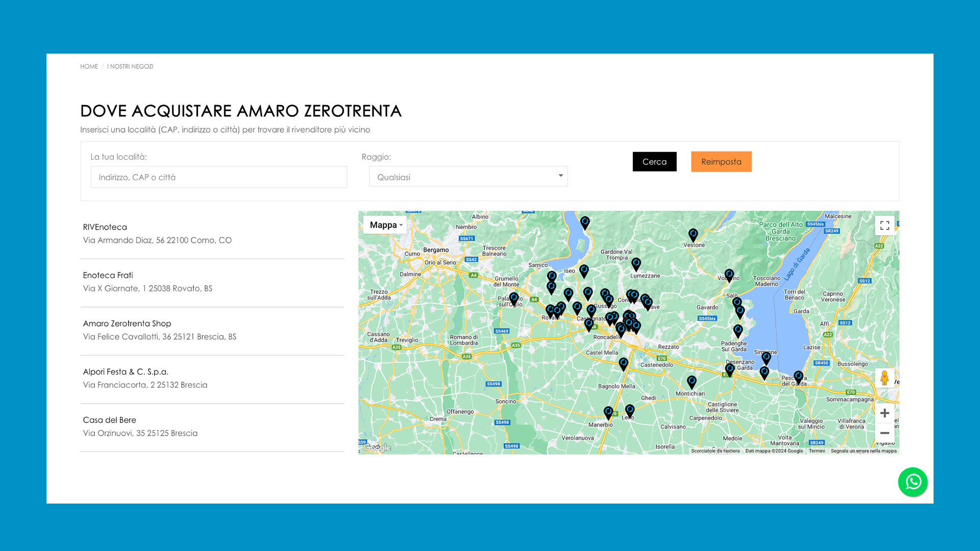Open the Mappa map type dropdown

(385, 225)
